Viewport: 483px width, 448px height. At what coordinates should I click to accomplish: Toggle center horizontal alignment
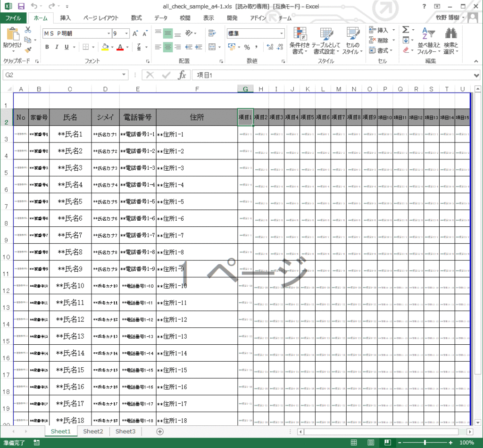pos(167,47)
